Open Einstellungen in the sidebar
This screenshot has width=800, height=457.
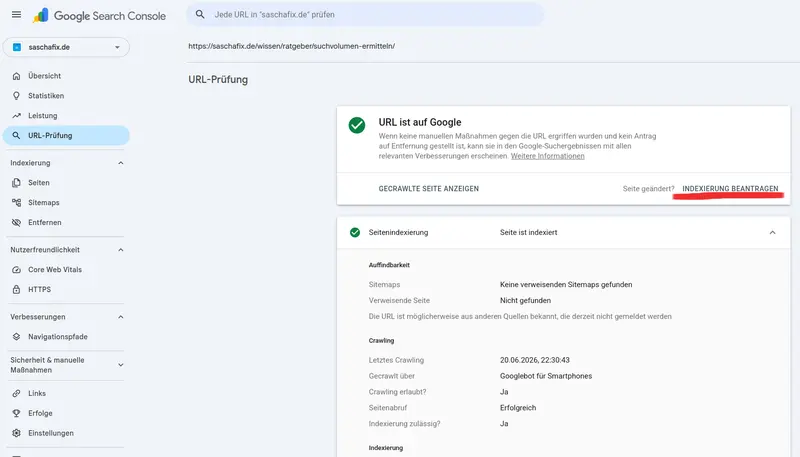[66, 433]
